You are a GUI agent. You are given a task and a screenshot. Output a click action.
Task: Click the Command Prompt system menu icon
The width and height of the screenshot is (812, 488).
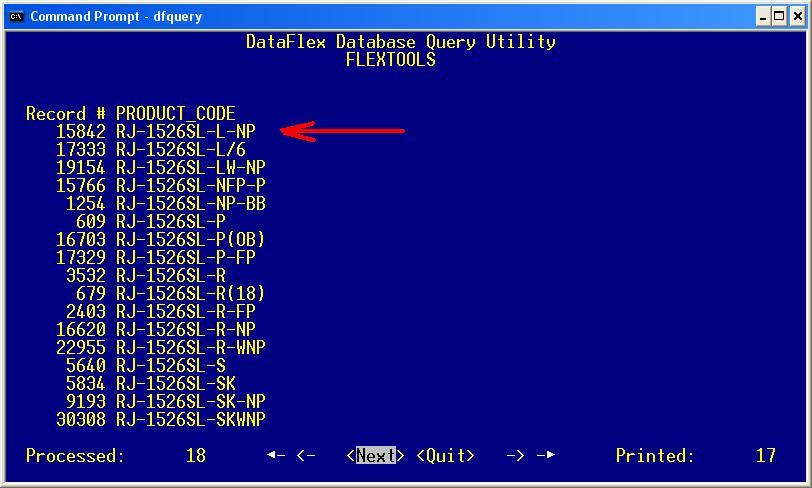click(16, 16)
